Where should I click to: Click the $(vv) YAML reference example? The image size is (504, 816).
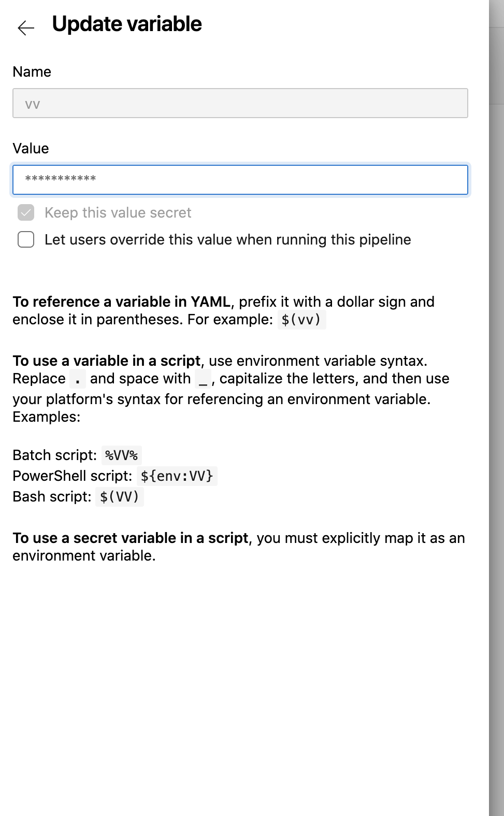(303, 320)
